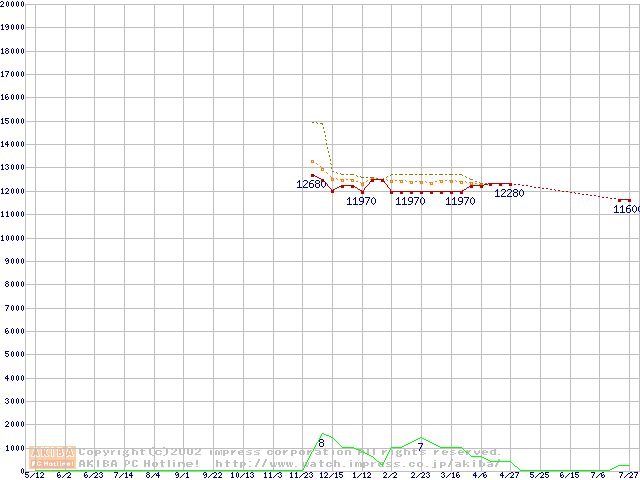Click the 8/4 date on x-axis
This screenshot has height=480, width=640.
152,475
